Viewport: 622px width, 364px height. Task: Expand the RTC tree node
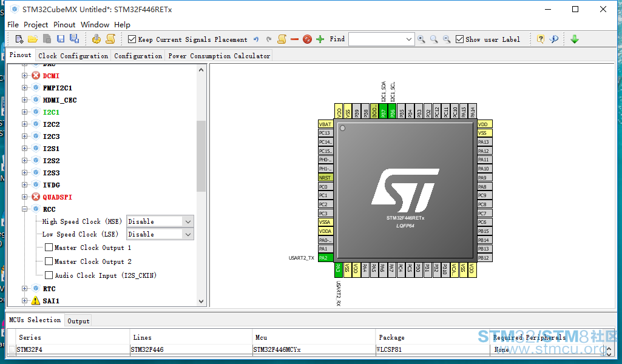pos(25,289)
